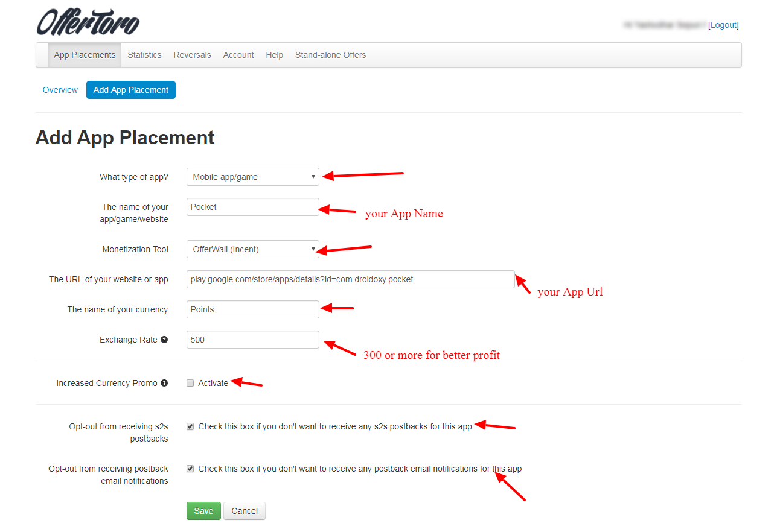
Task: Uncheck the postback email notifications opt-out box
Action: click(x=190, y=469)
